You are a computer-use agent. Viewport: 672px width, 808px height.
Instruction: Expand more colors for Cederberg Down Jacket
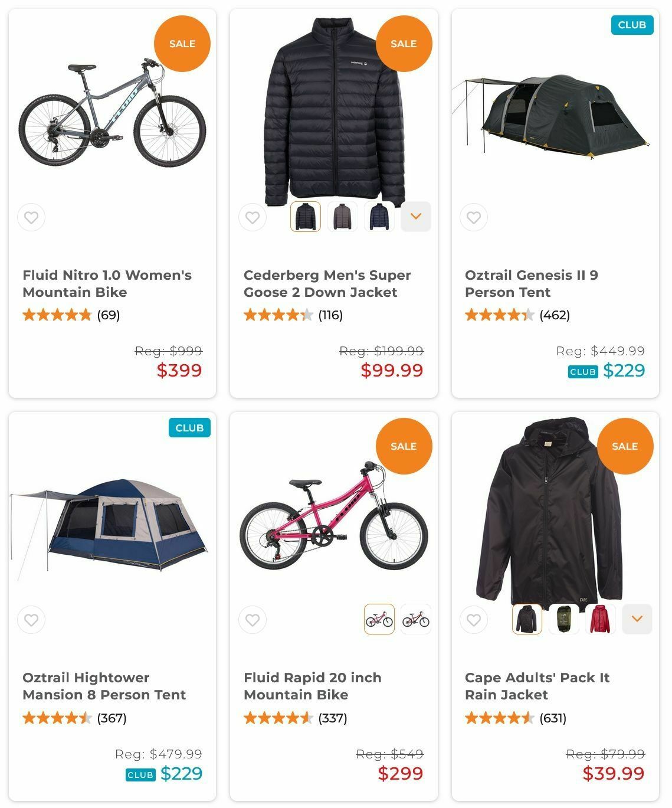point(416,217)
